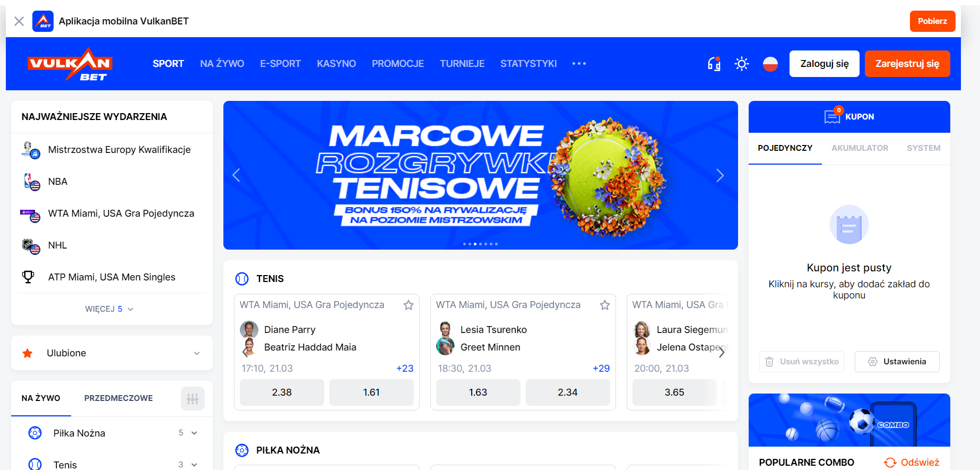Viewport: 980px width, 470px height.
Task: Open language selector Polish flag
Action: click(770, 64)
